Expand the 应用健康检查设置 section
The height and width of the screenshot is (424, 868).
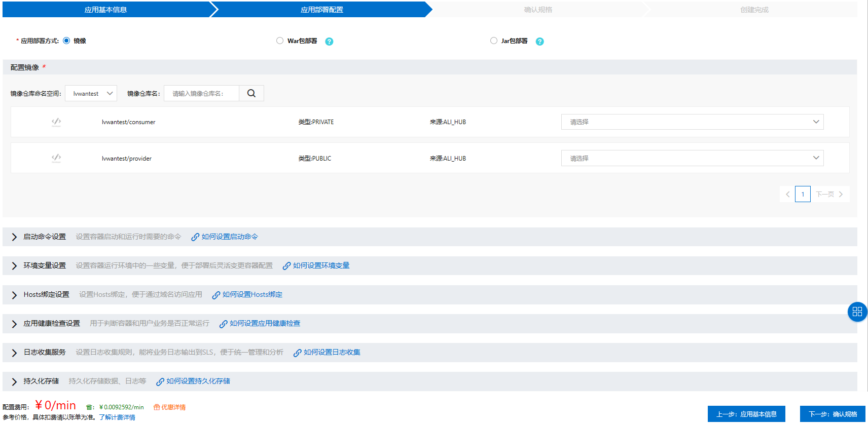pos(14,324)
